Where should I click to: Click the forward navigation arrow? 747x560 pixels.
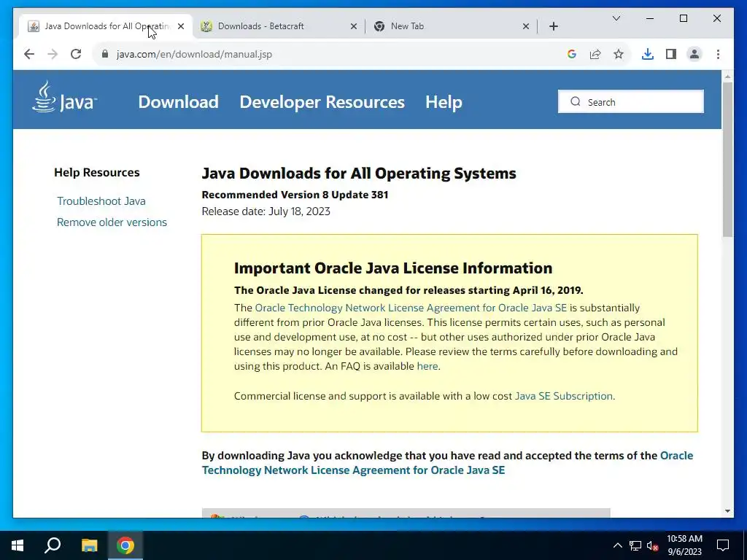click(53, 54)
